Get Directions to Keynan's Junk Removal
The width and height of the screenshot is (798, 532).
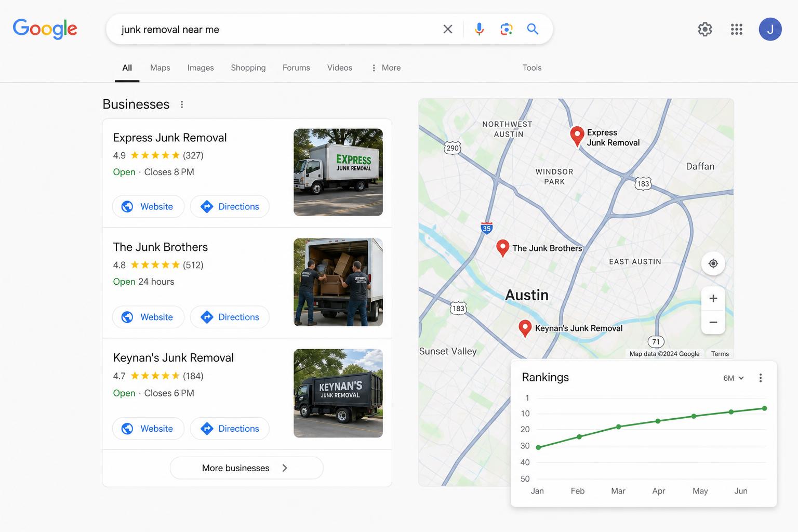tap(230, 429)
